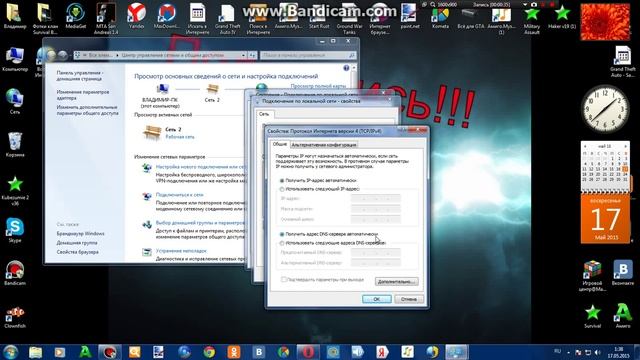This screenshot has height=360, width=640.
Task: Click the disabled Маска подсети input field
Action: 376,209
